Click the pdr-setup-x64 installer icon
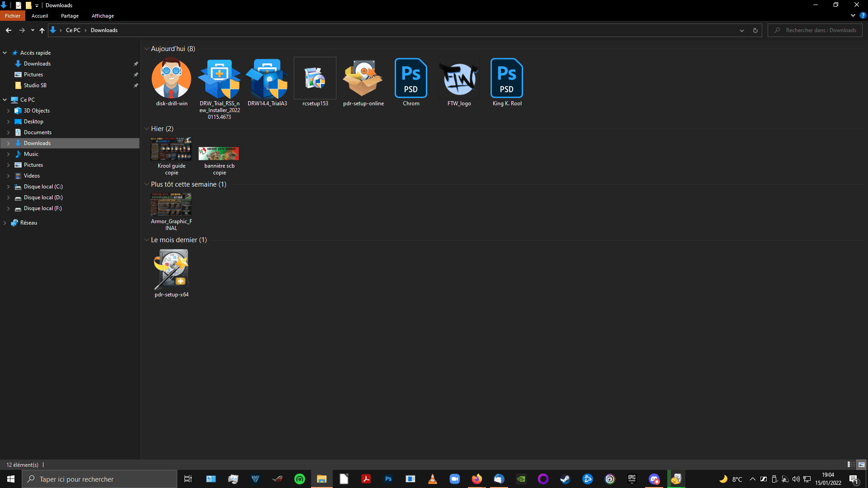Image resolution: width=868 pixels, height=488 pixels. 171,270
